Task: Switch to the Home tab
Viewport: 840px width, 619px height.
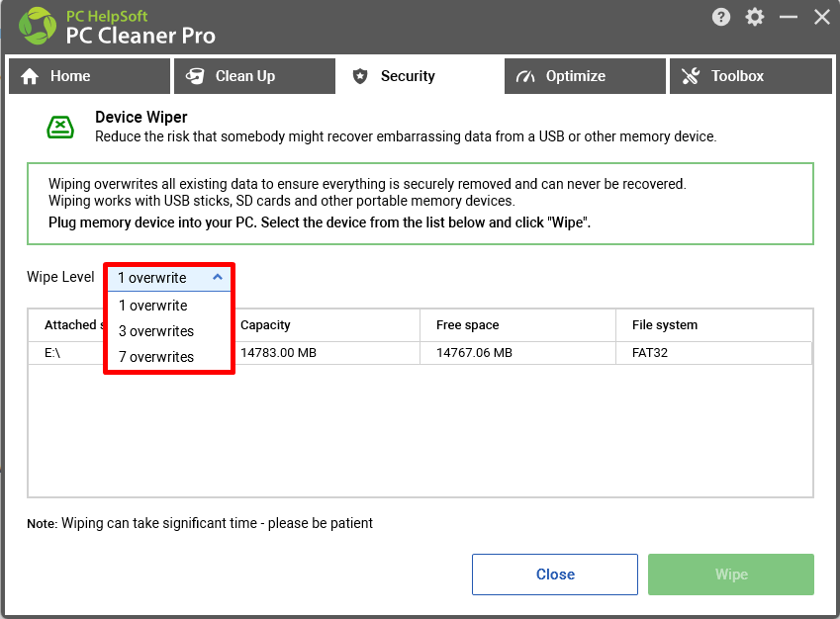Action: 89,76
